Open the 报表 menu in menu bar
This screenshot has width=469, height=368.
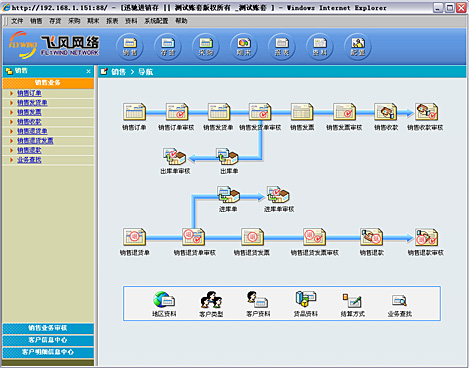tap(112, 21)
